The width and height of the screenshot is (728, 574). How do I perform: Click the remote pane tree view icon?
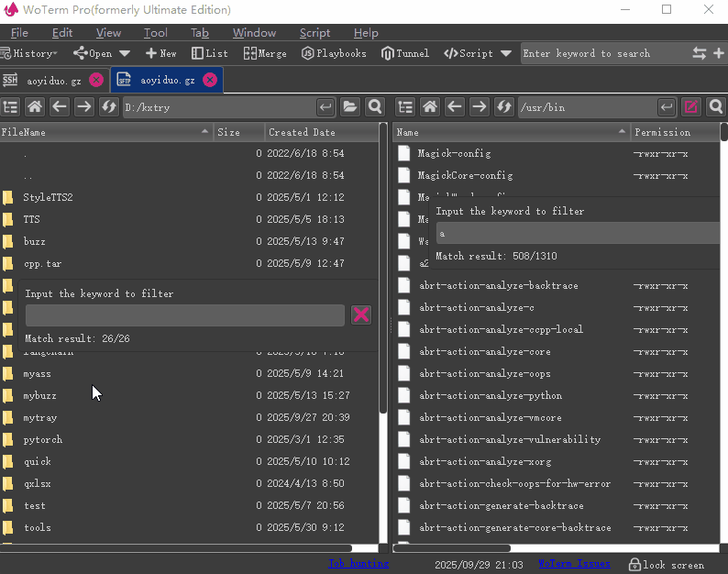405,107
